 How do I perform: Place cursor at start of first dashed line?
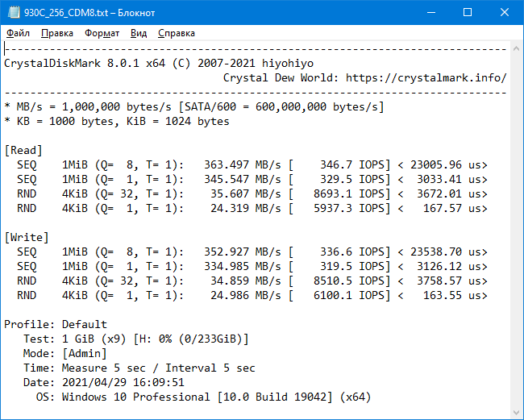click(x=5, y=49)
